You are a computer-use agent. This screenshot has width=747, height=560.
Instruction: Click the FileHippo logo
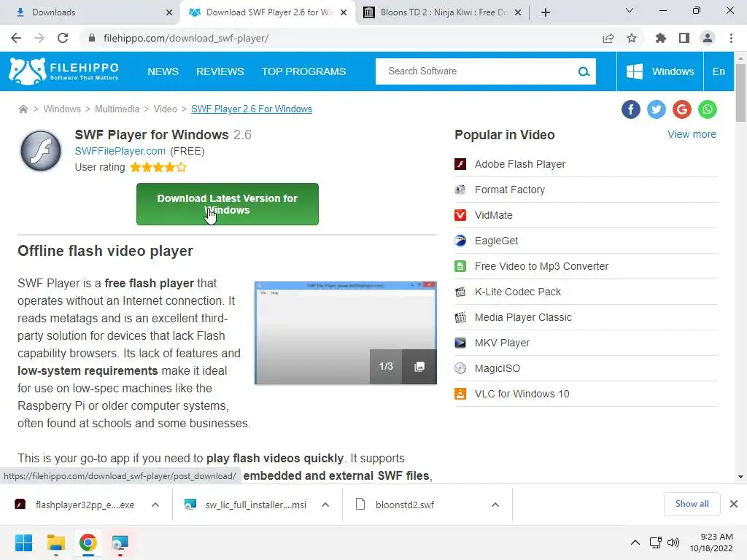tap(64, 71)
